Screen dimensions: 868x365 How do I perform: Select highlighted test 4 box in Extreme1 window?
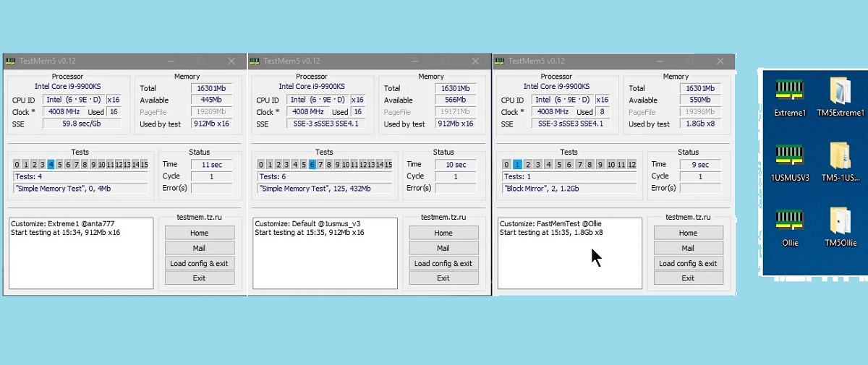coord(51,165)
